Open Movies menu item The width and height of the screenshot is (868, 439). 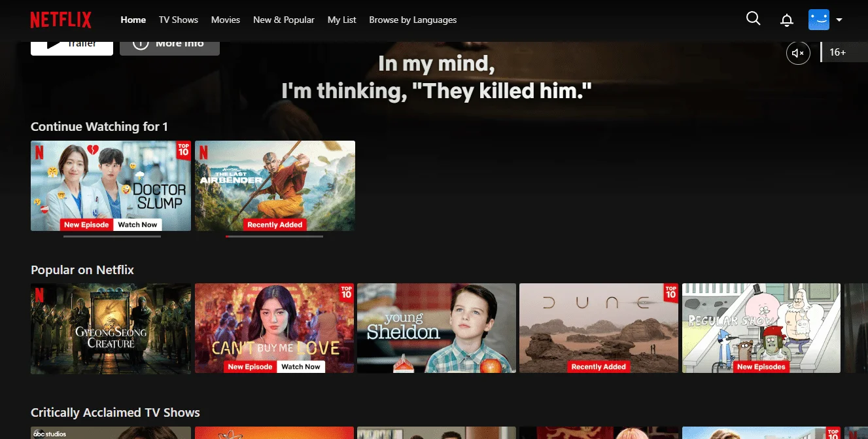(226, 20)
